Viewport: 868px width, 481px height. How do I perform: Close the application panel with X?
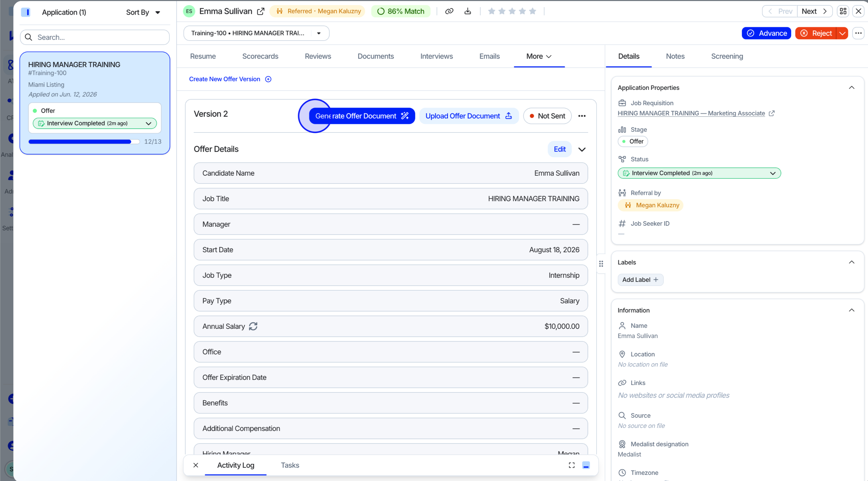[x=858, y=11]
